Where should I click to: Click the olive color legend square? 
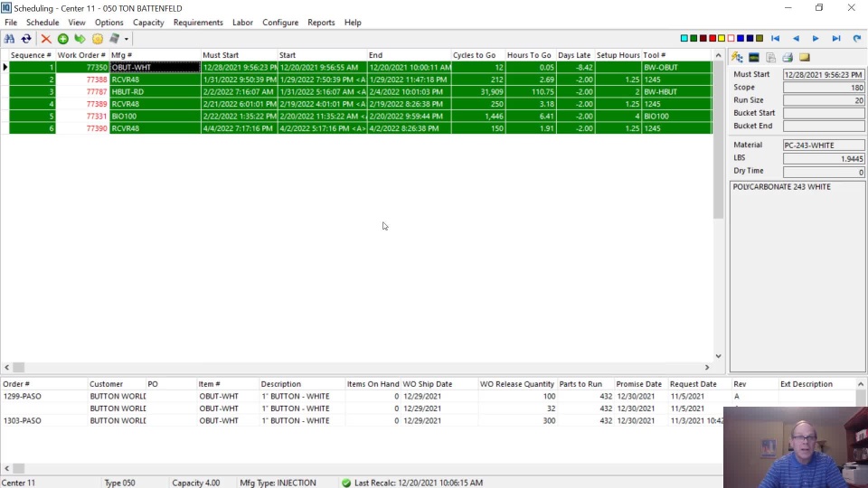(759, 38)
